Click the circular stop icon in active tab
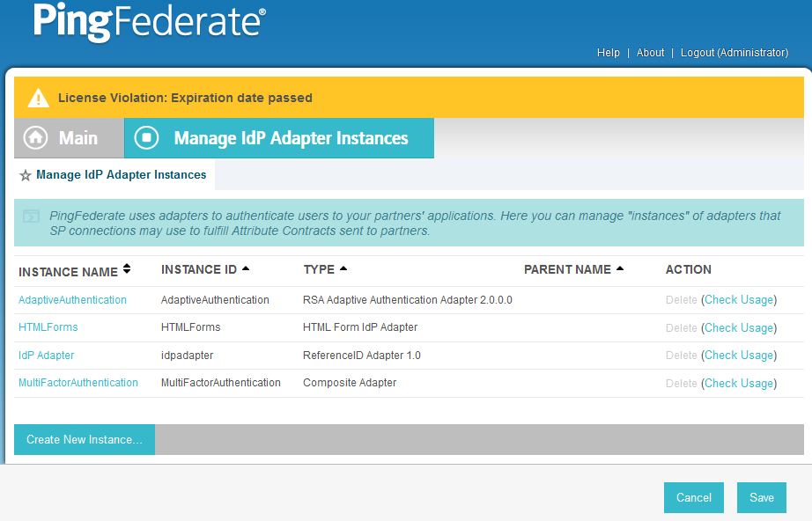 click(146, 138)
